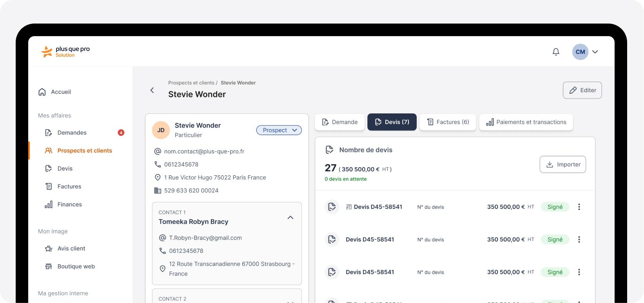Collapse the Contact 1 Tomeeka Robyn Bracy section
The height and width of the screenshot is (303, 644).
[290, 217]
